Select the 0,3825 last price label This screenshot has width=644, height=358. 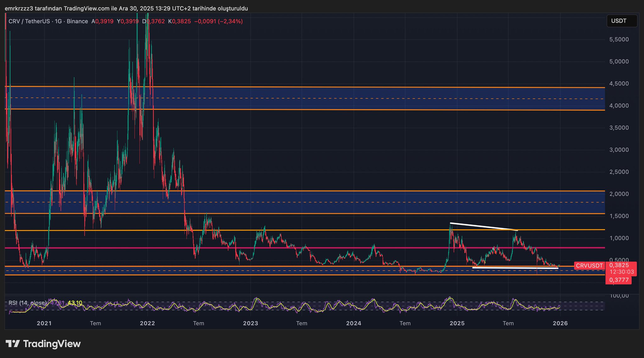point(619,265)
